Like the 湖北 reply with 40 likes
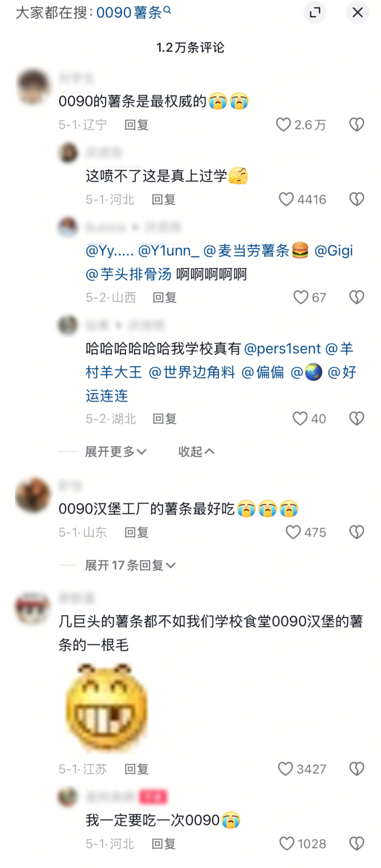381x868 pixels. point(300,419)
